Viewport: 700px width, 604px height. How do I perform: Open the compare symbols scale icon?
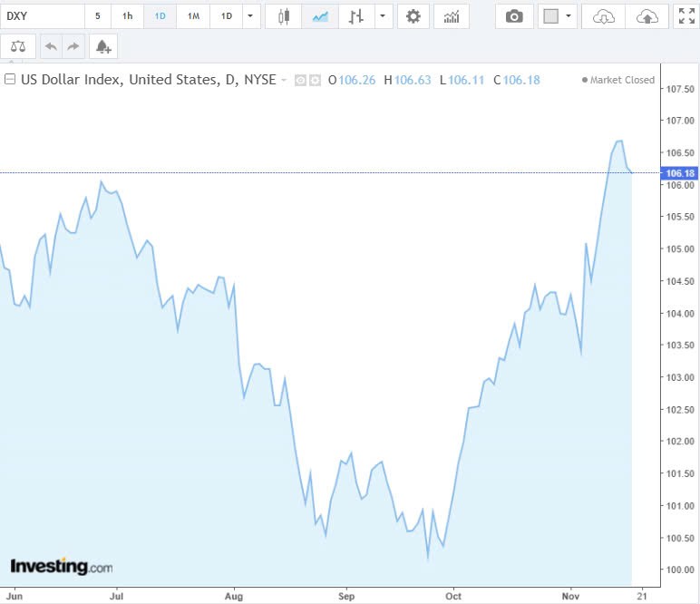pyautogui.click(x=18, y=46)
